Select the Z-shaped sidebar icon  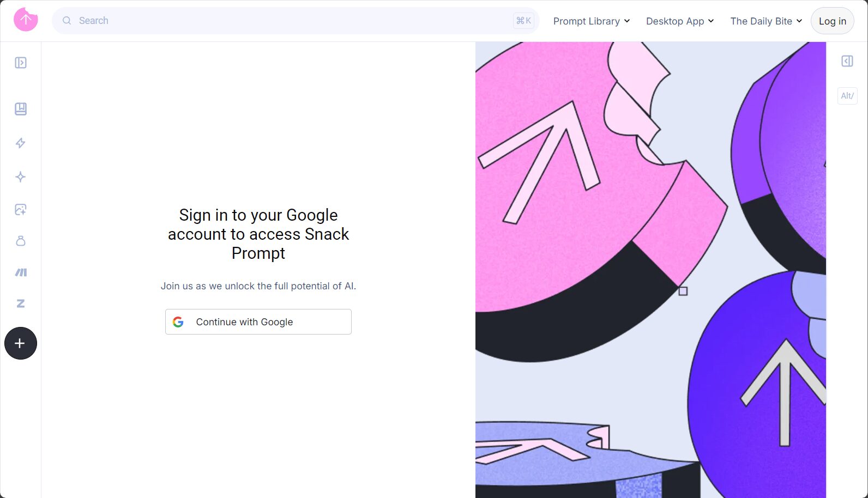tap(21, 303)
